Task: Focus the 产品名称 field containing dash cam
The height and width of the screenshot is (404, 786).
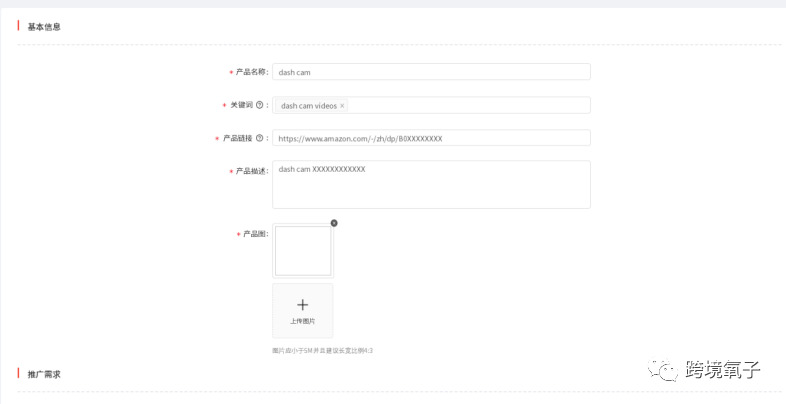Action: 431,72
